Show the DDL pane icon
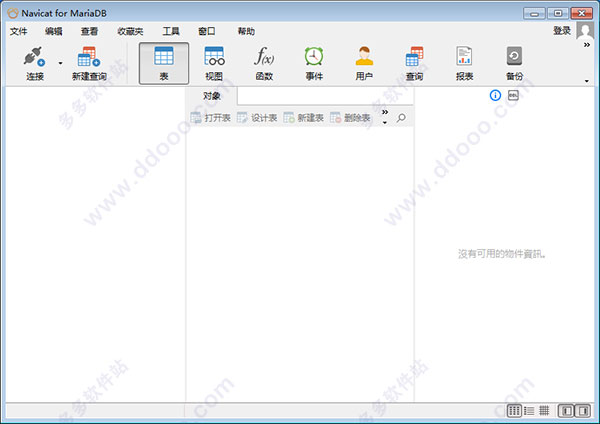 tap(513, 95)
